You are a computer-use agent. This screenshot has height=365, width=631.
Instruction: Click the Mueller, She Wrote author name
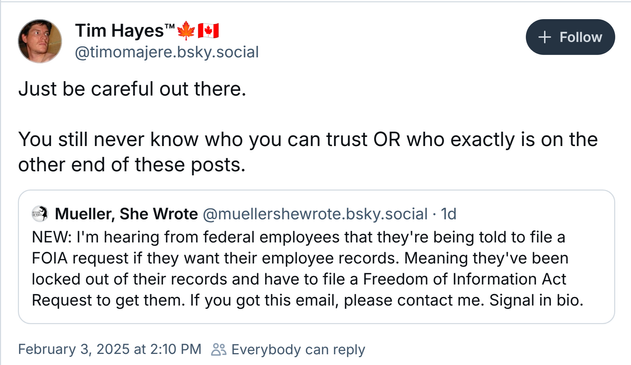(126, 214)
